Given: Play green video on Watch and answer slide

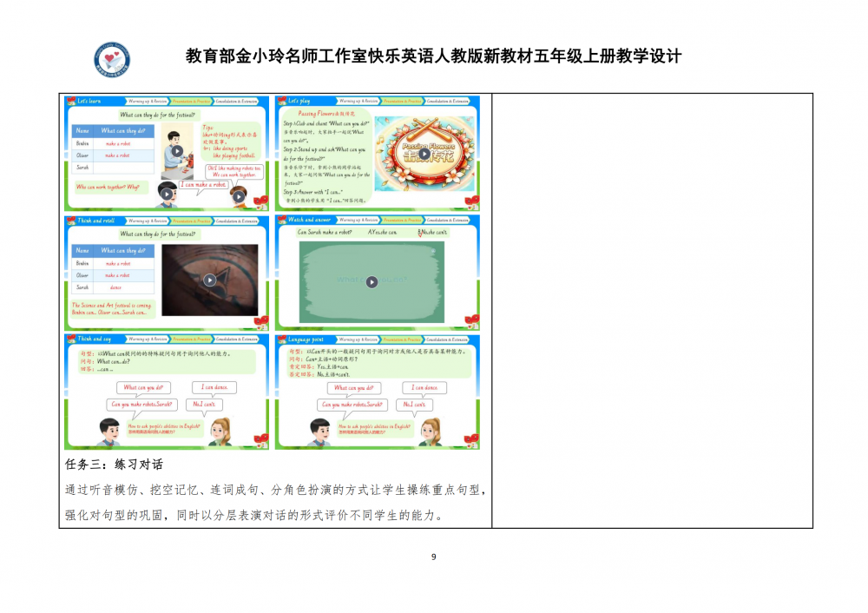Looking at the screenshot, I should [x=372, y=282].
